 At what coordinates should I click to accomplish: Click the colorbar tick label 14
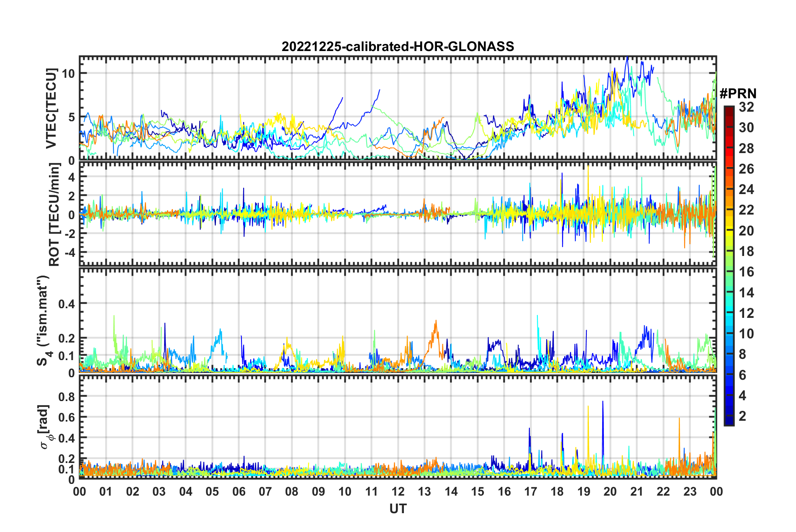click(x=746, y=293)
